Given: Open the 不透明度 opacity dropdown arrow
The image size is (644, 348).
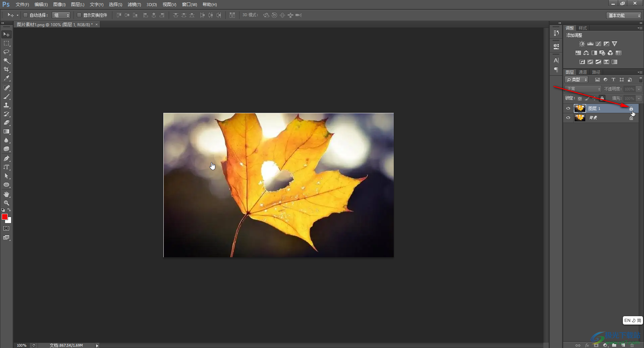Looking at the screenshot, I should click(x=639, y=89).
